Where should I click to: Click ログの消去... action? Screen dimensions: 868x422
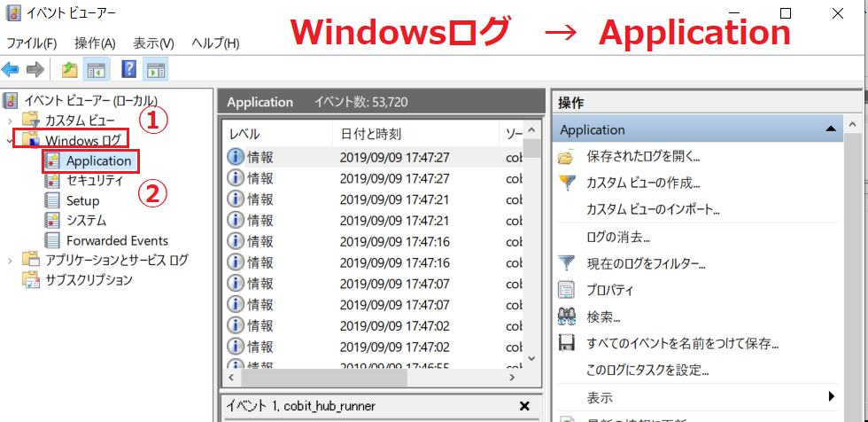618,238
